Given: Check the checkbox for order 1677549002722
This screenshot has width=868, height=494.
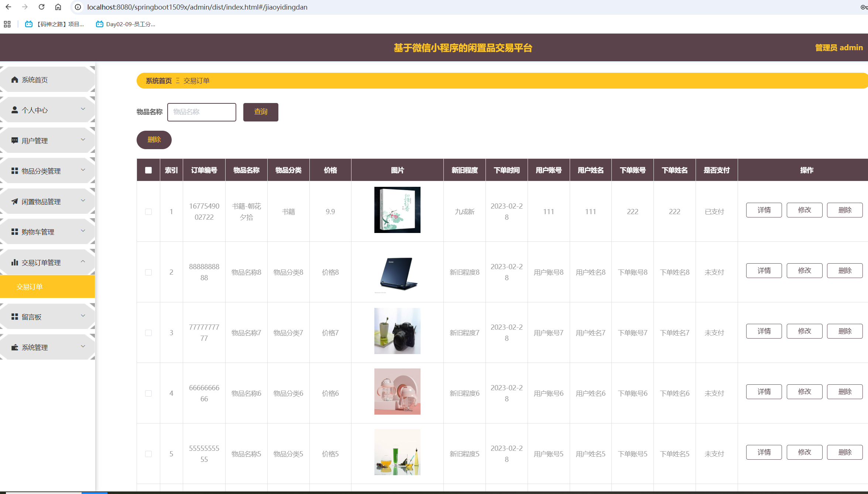Looking at the screenshot, I should coord(149,212).
